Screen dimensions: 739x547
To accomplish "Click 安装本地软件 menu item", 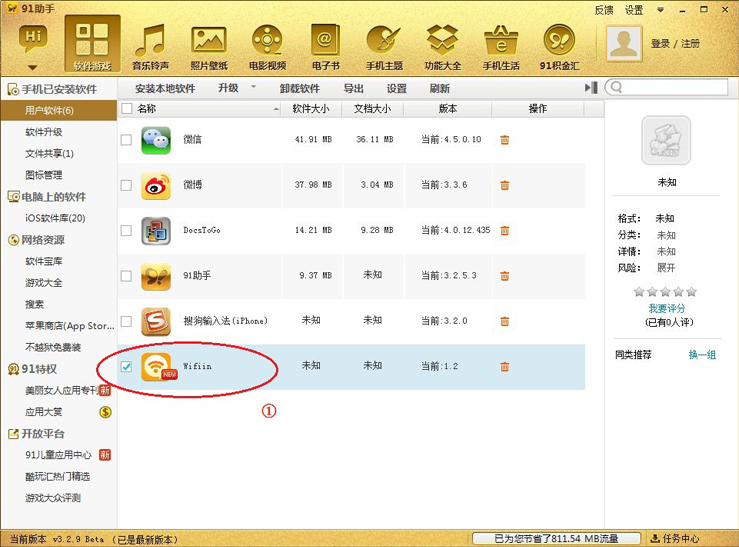I will [x=165, y=88].
